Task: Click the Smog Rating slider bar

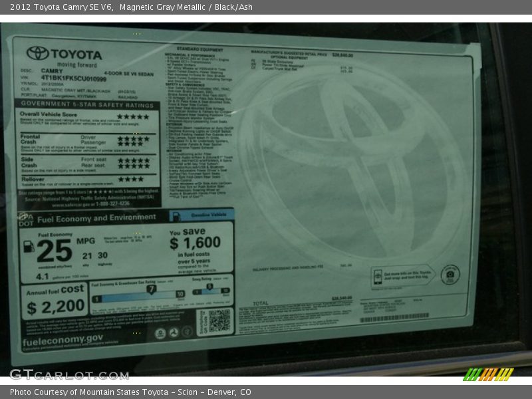Action: click(x=211, y=291)
